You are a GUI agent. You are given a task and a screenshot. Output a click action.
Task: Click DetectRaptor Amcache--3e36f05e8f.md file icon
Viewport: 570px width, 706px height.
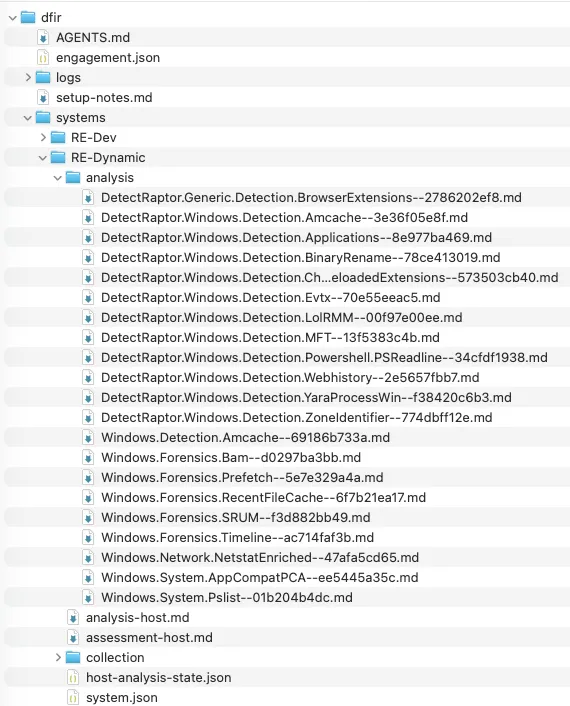point(88,217)
